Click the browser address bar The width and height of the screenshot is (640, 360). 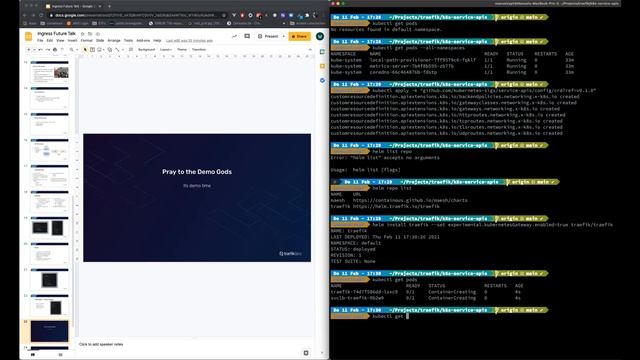[x=137, y=15]
